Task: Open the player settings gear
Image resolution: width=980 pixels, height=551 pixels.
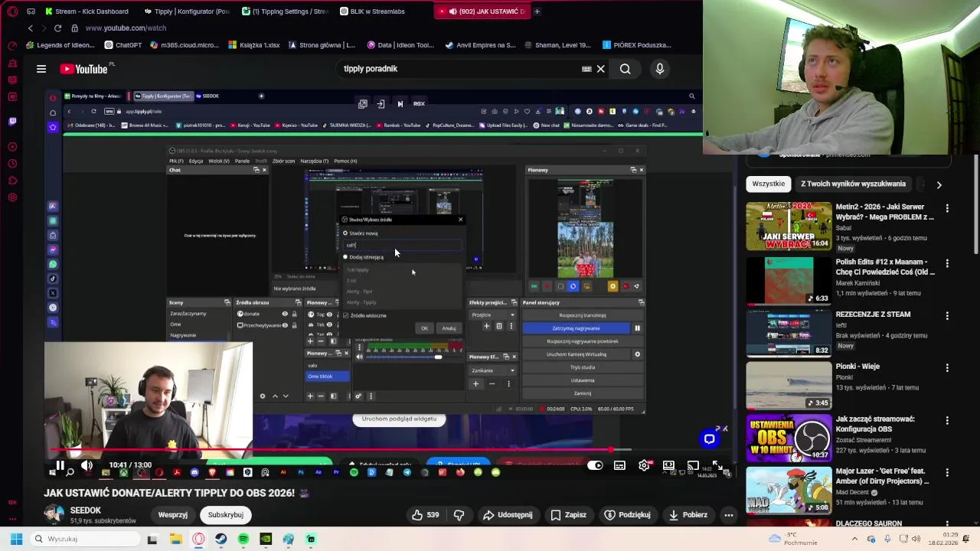Action: click(645, 465)
